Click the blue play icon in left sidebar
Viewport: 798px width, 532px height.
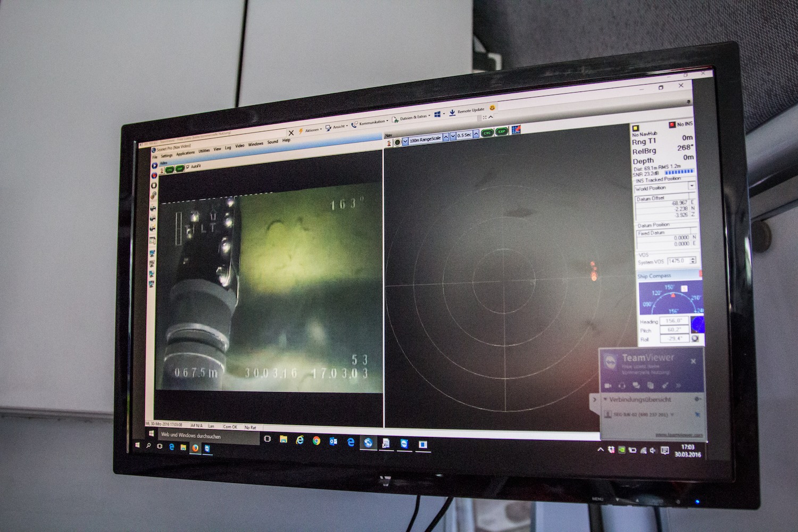click(154, 165)
